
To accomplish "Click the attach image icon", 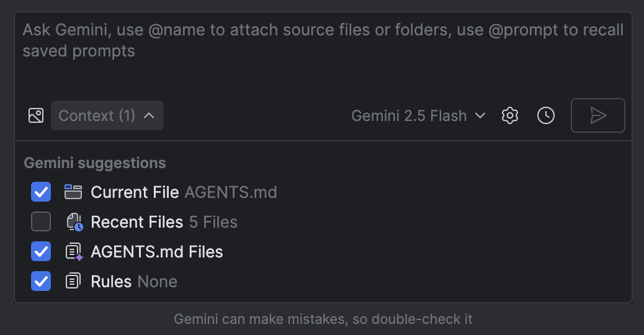I will pos(36,115).
